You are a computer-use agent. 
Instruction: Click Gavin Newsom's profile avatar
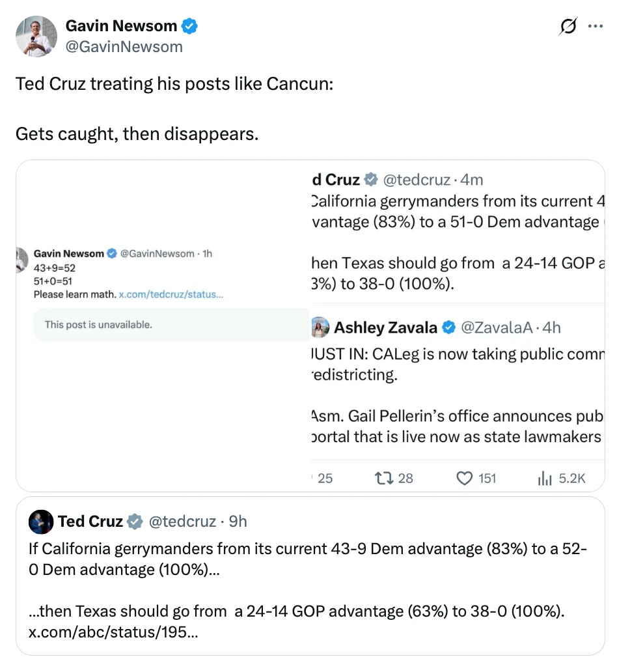[x=36, y=36]
